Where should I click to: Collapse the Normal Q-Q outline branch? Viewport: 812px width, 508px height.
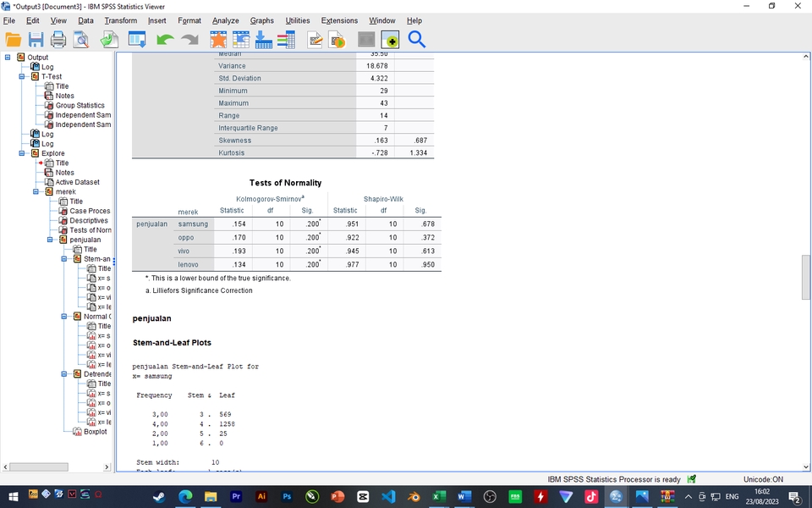tap(64, 316)
